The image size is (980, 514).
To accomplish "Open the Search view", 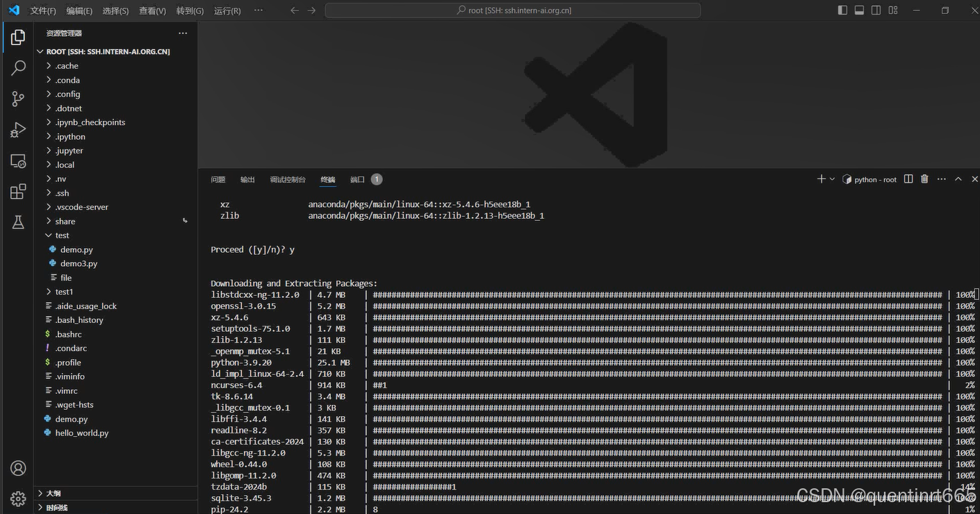I will click(x=17, y=67).
